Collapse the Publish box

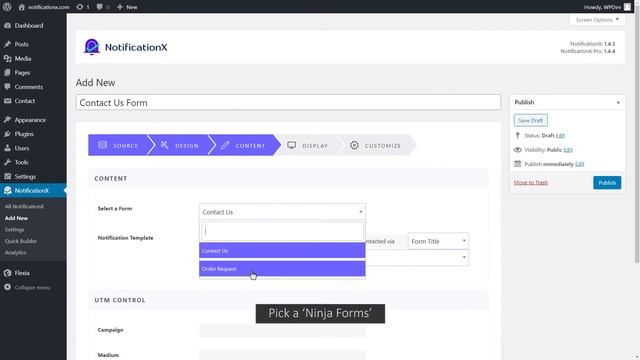pos(618,102)
